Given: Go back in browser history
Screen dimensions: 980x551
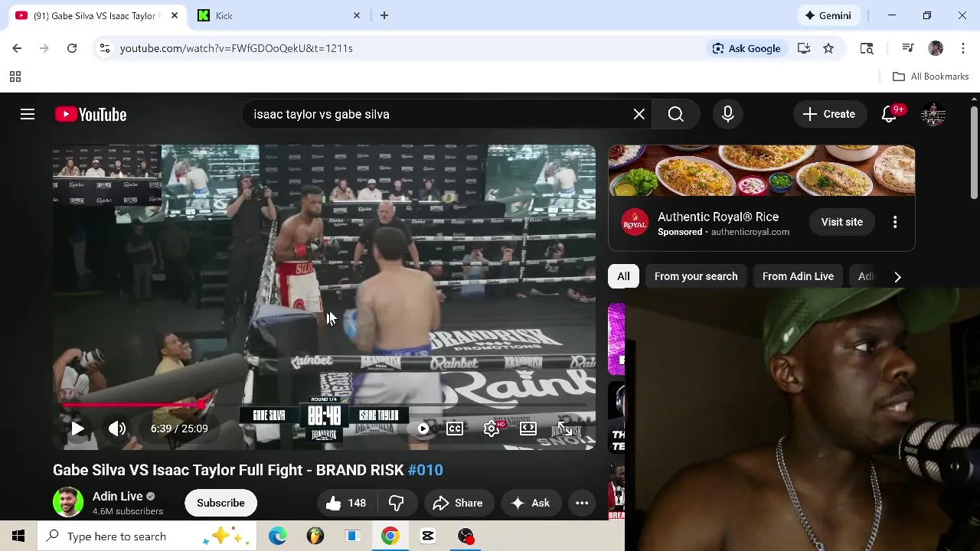Looking at the screenshot, I should pyautogui.click(x=17, y=48).
